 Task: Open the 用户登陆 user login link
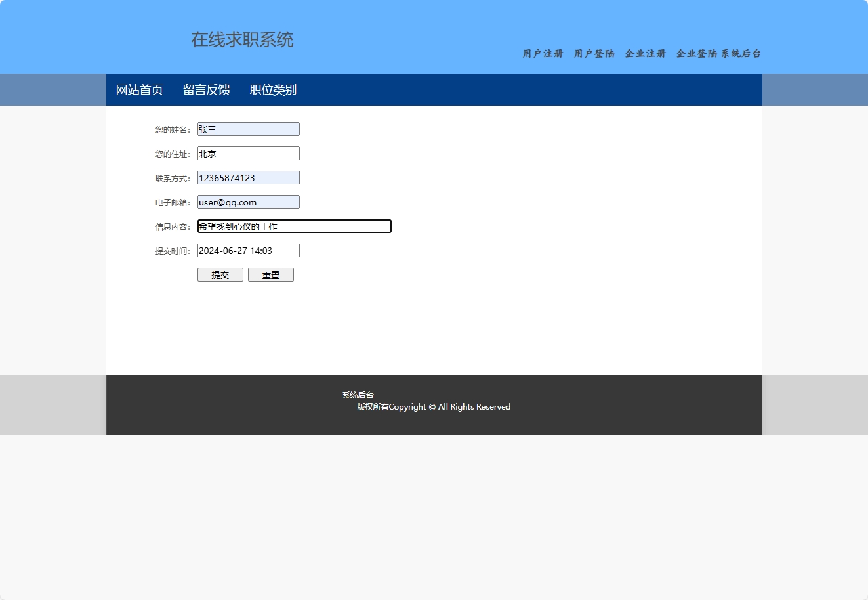pos(594,54)
